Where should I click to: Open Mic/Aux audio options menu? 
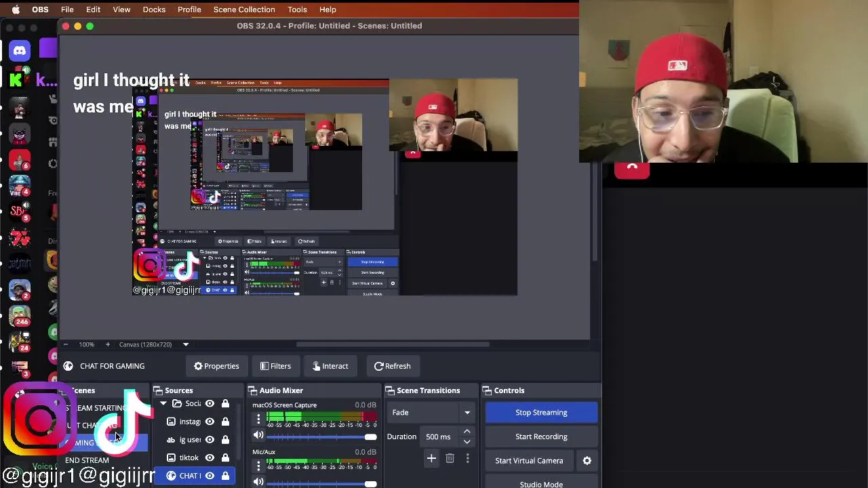point(258,466)
